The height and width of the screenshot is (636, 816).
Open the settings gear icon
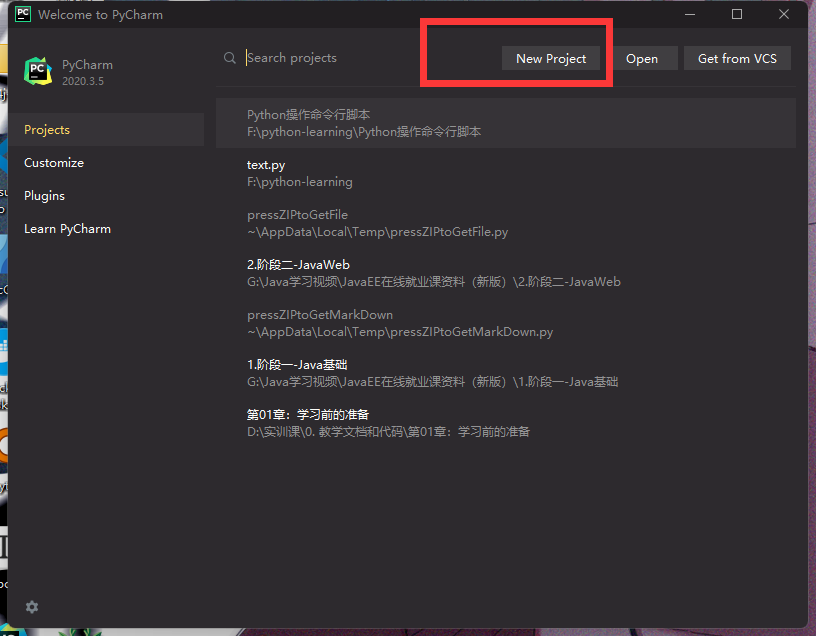[x=32, y=607]
